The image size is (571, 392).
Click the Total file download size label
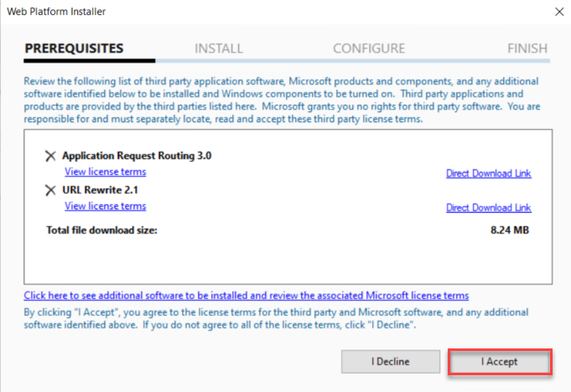tap(101, 229)
